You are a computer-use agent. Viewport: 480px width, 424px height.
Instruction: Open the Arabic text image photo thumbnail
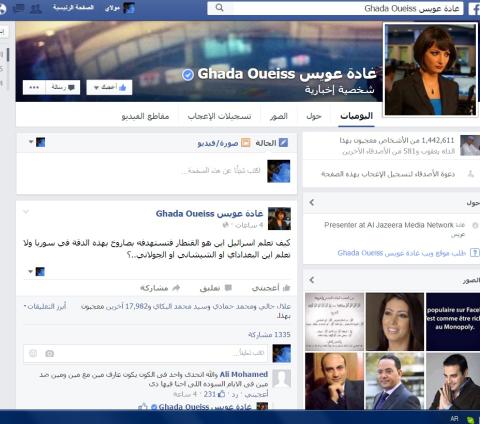coord(334,322)
